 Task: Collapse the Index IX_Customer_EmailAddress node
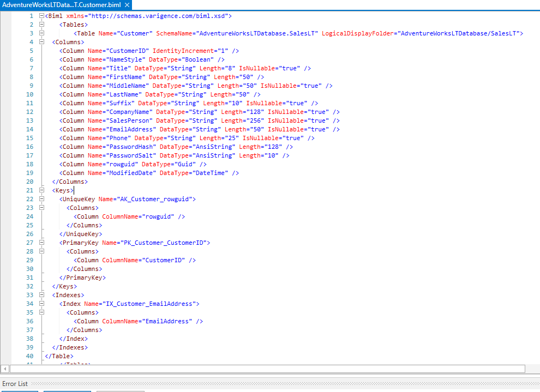[x=41, y=304]
